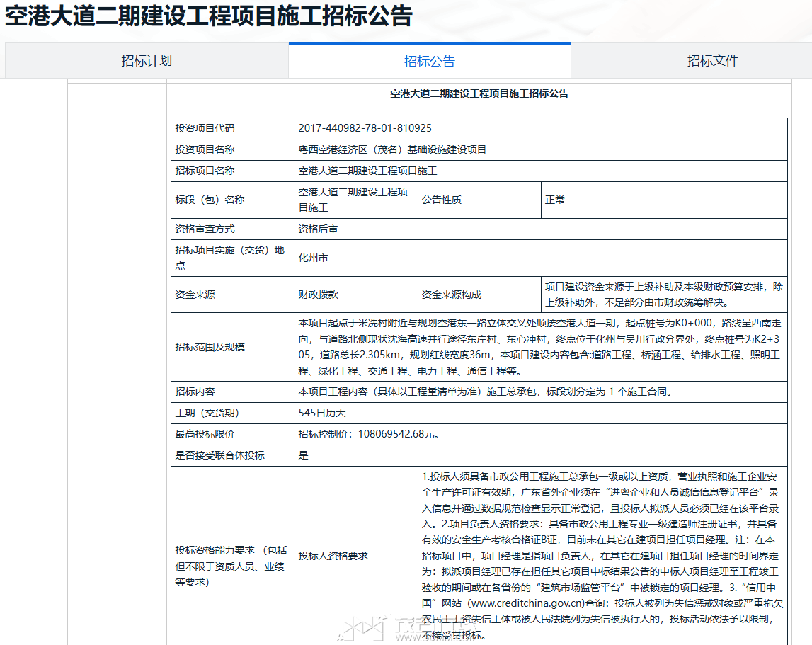Click the 正常 announcement status value
812x645 pixels.
point(555,200)
